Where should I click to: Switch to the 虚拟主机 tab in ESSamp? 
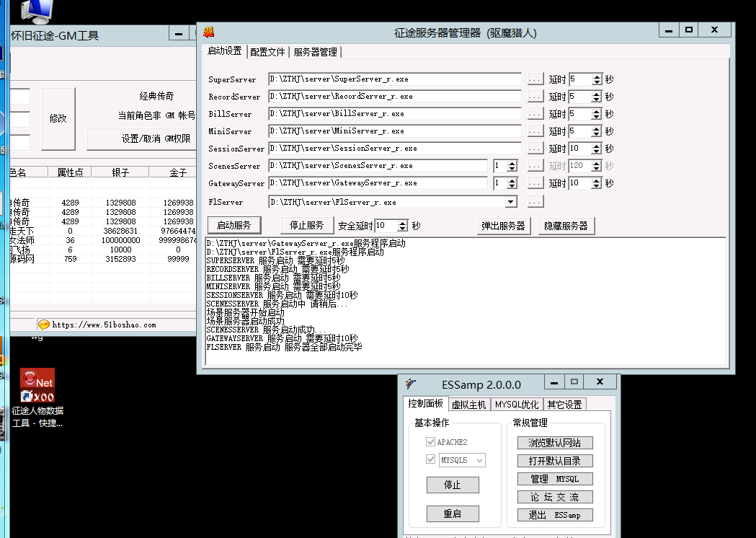[469, 405]
